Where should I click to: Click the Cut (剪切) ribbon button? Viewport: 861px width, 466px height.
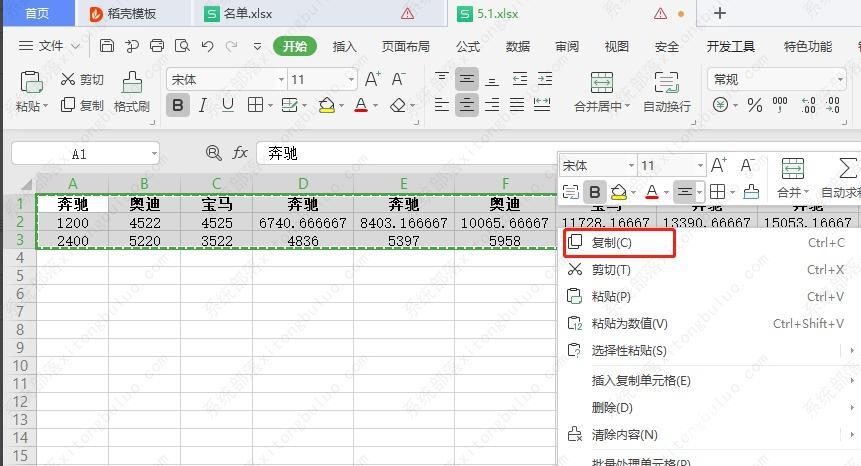[82, 80]
